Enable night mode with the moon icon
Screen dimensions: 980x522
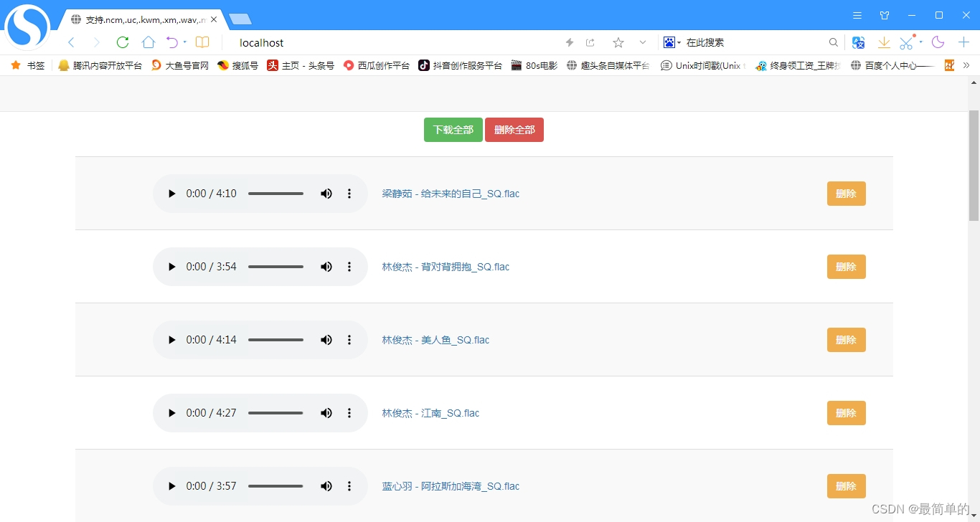938,42
